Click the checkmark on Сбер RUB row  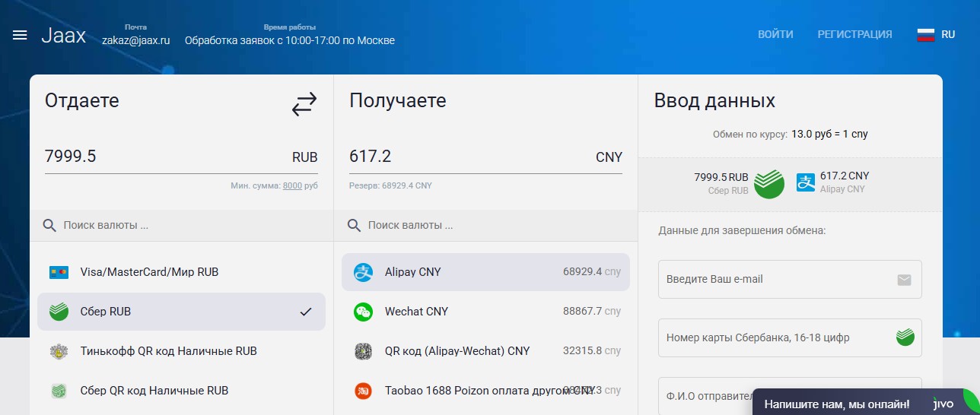[x=306, y=312]
